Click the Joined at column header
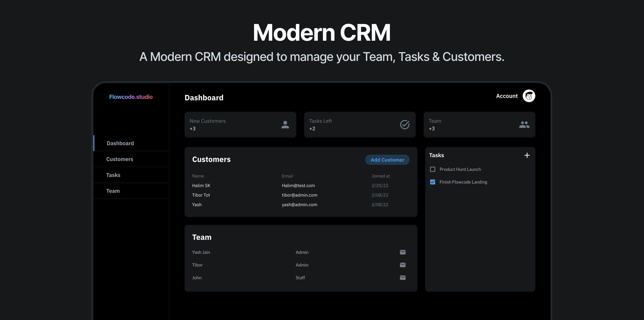Image resolution: width=644 pixels, height=320 pixels. coord(380,176)
